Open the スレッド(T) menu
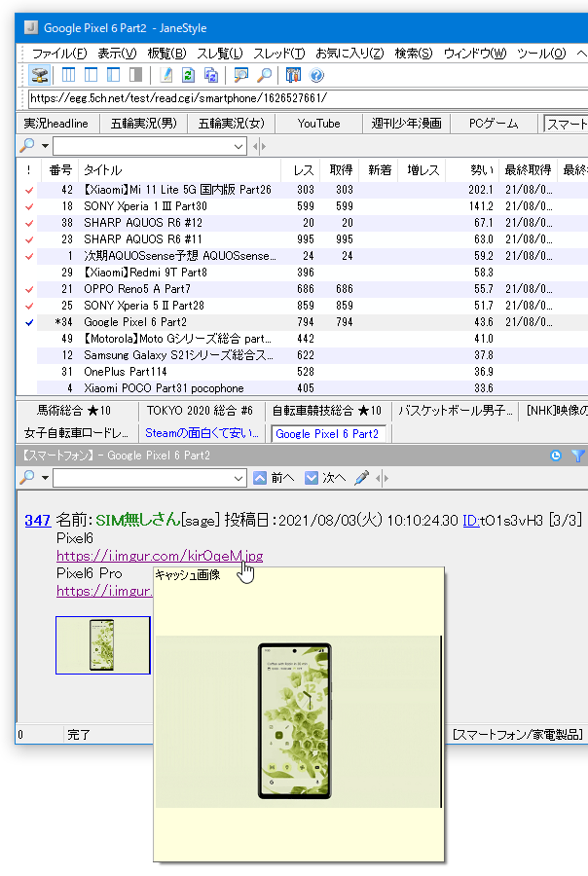The width and height of the screenshot is (588, 876). [278, 54]
